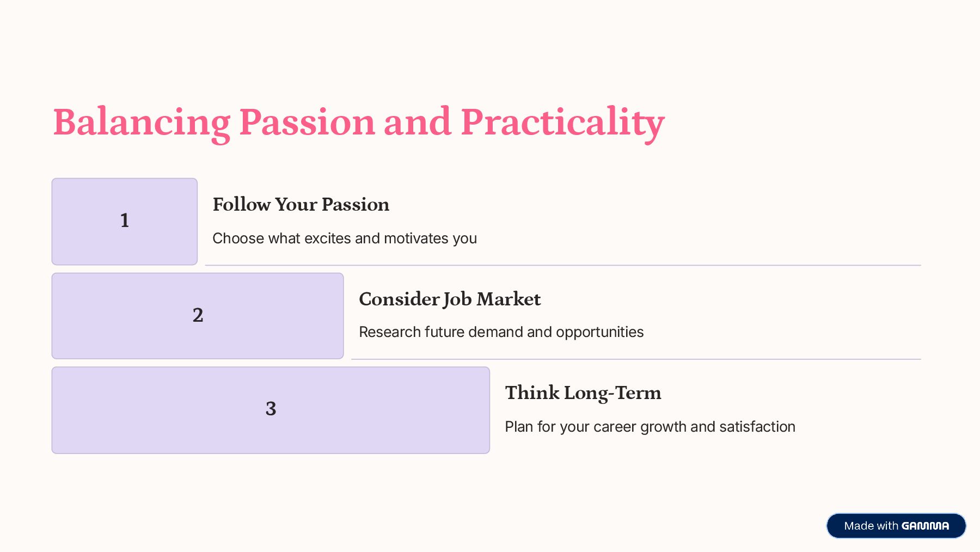Click the numbered box labeled 1

pyautogui.click(x=125, y=222)
